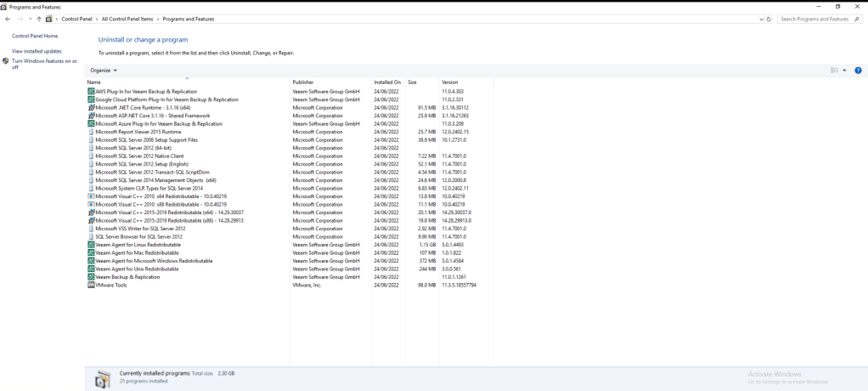Select Microsoft System CLR Types for SQL Server 2014

pos(149,189)
